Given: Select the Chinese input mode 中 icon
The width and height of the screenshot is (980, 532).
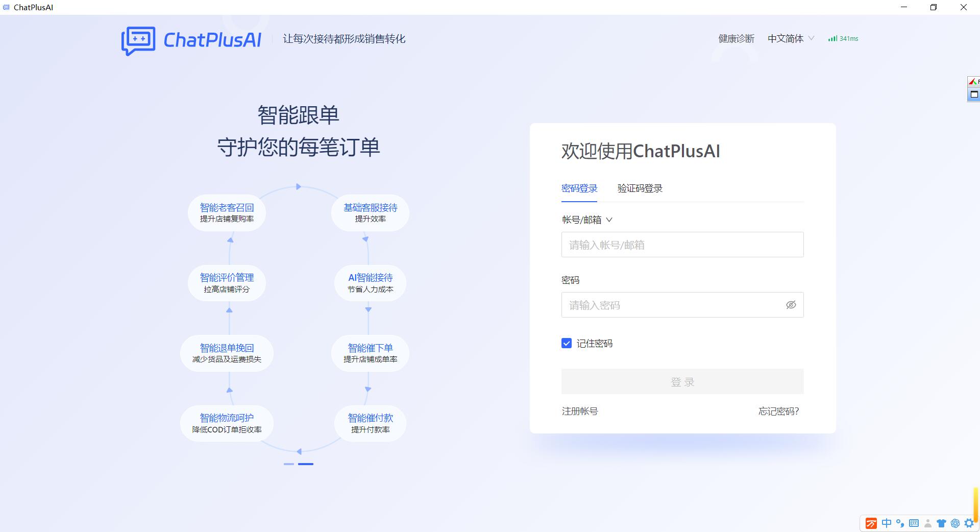Looking at the screenshot, I should 887,523.
